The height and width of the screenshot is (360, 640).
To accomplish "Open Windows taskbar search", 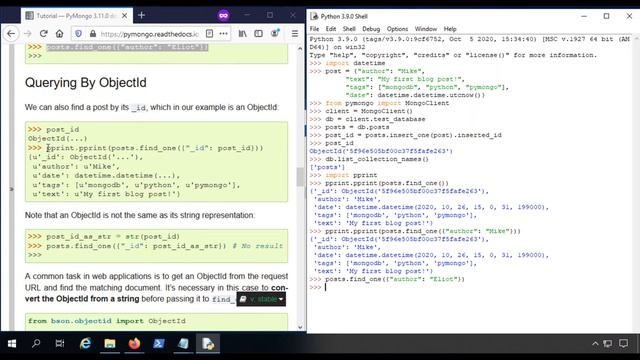I will click(36, 344).
